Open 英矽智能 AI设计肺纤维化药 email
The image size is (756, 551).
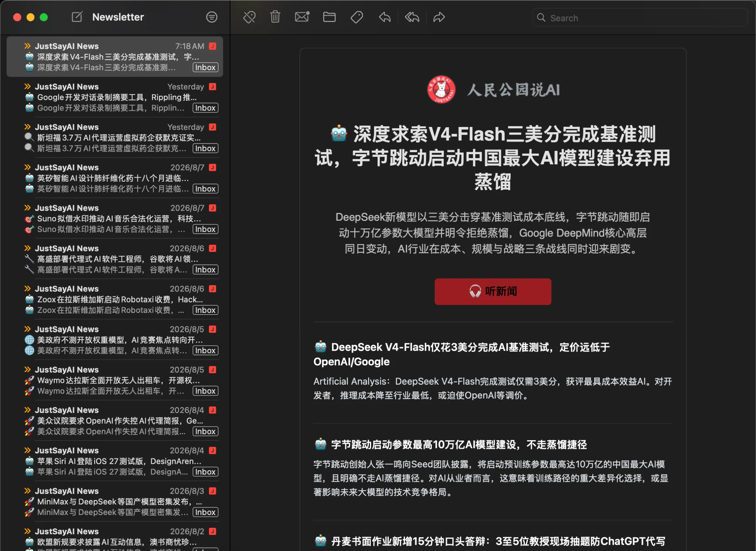(x=115, y=178)
